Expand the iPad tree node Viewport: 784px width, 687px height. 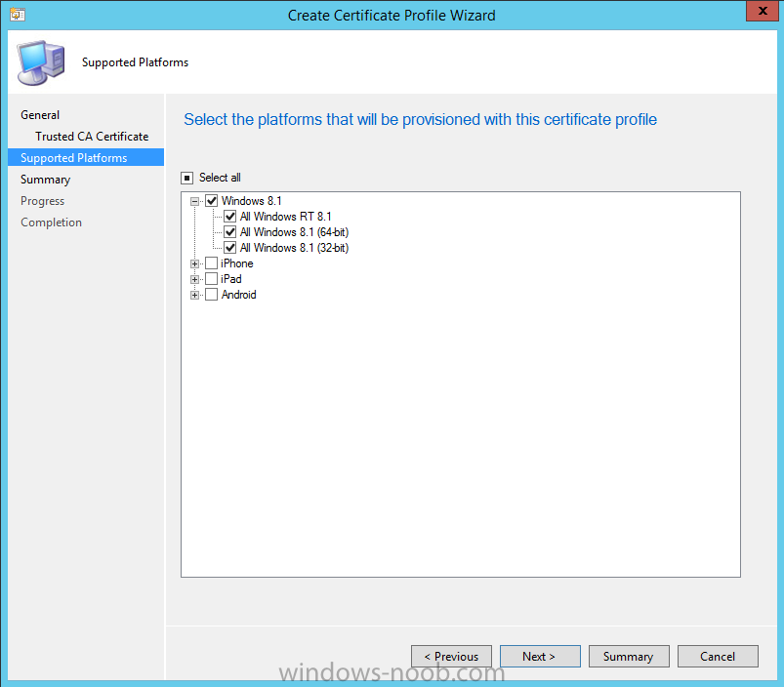pos(194,279)
